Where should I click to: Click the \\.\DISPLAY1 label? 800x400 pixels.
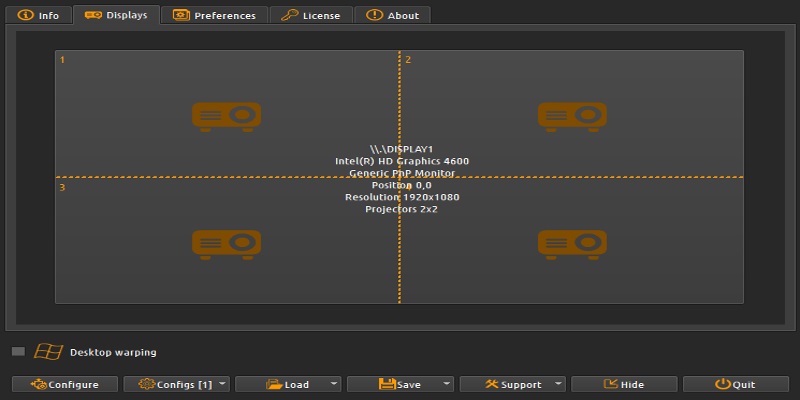click(402, 149)
